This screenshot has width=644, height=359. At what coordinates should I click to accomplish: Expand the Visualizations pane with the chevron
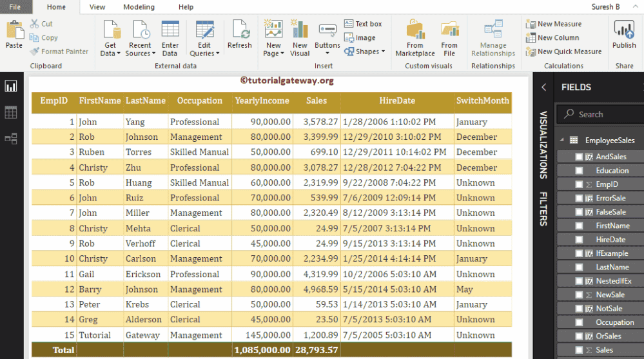(543, 87)
